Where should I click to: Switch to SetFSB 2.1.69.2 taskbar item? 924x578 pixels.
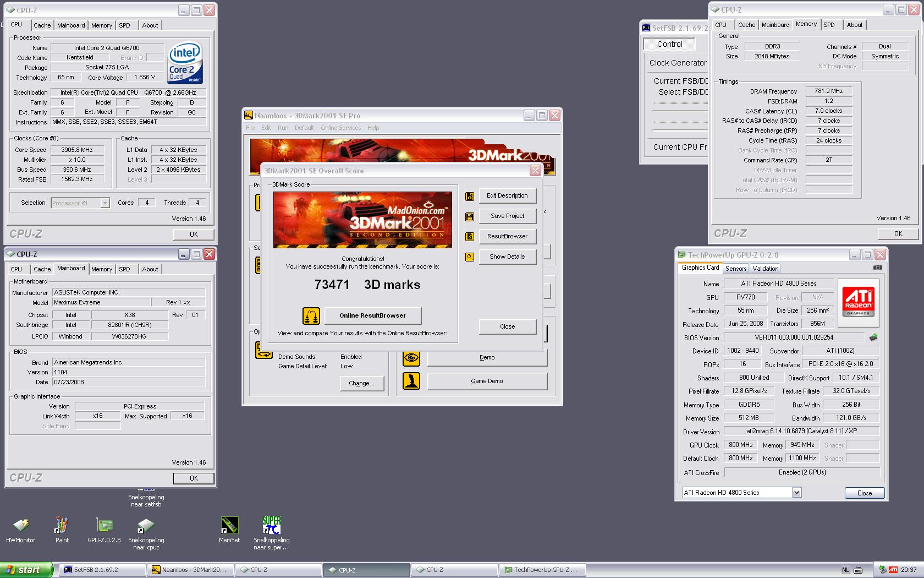pyautogui.click(x=102, y=570)
